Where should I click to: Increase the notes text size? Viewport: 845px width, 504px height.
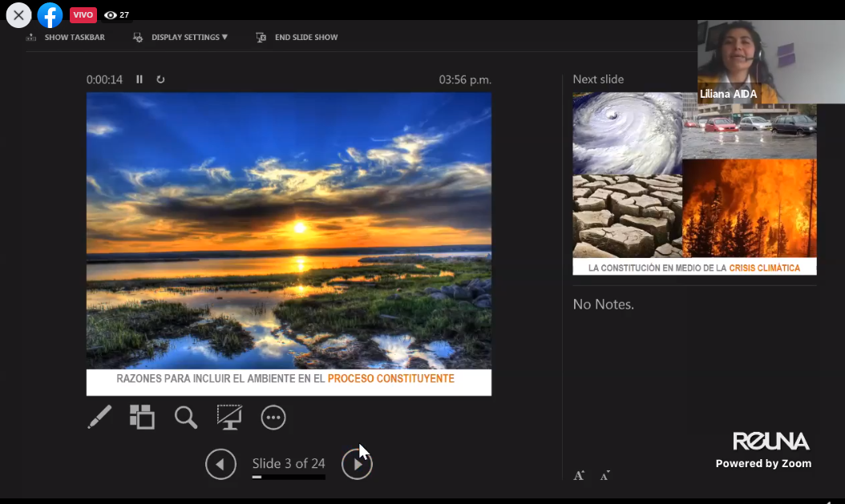pos(579,475)
